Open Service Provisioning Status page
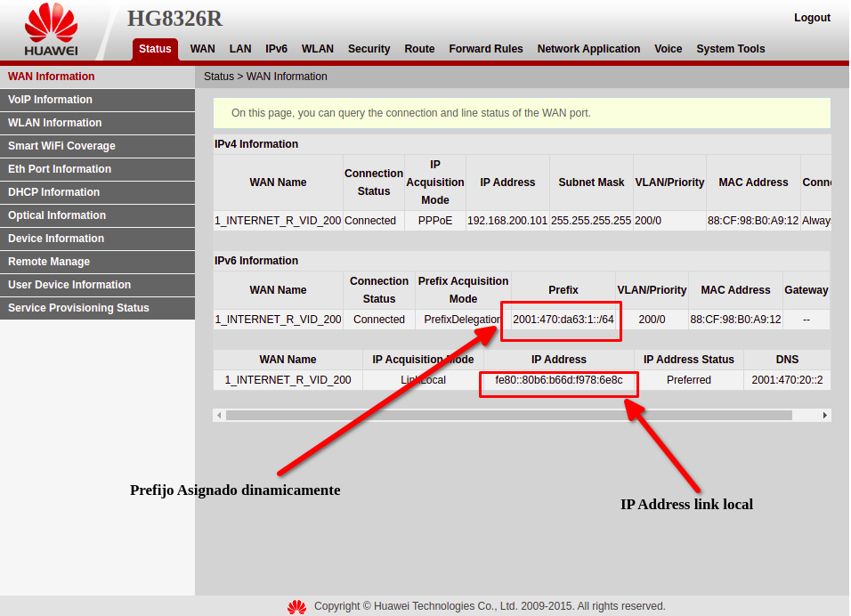This screenshot has width=851, height=616. 78,308
